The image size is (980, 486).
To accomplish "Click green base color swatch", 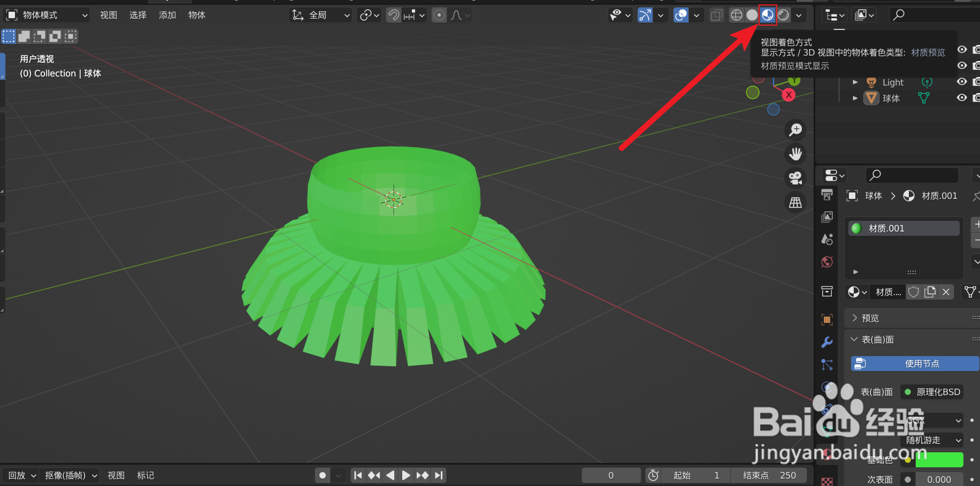I will coord(939,460).
